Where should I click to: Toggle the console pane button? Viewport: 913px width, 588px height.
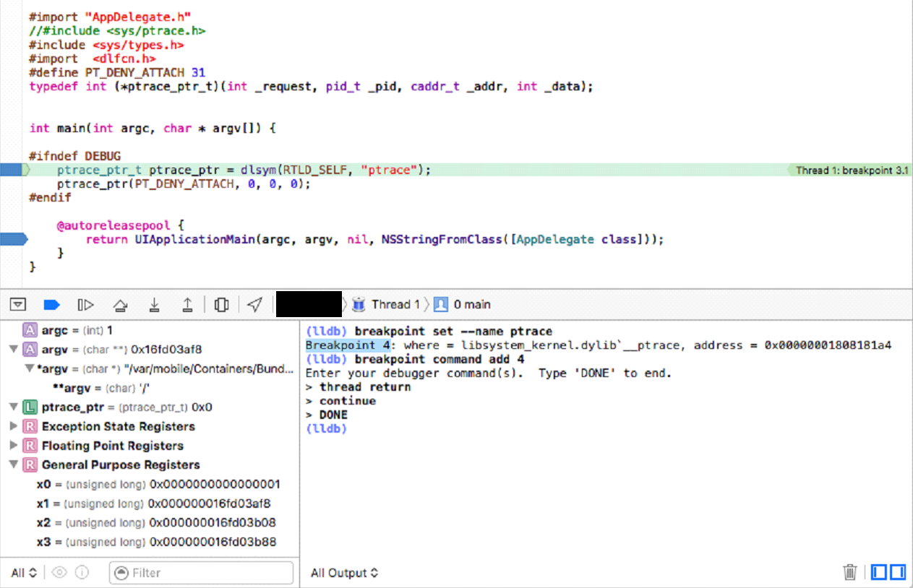pos(897,573)
